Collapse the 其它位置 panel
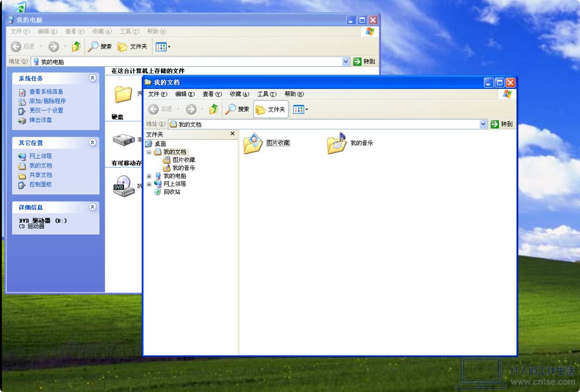The height and width of the screenshot is (392, 580). [92, 142]
